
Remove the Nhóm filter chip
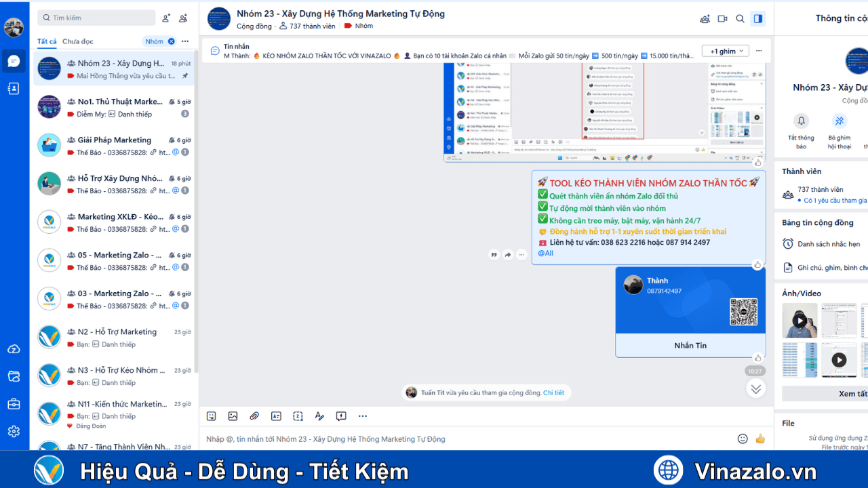coord(172,41)
